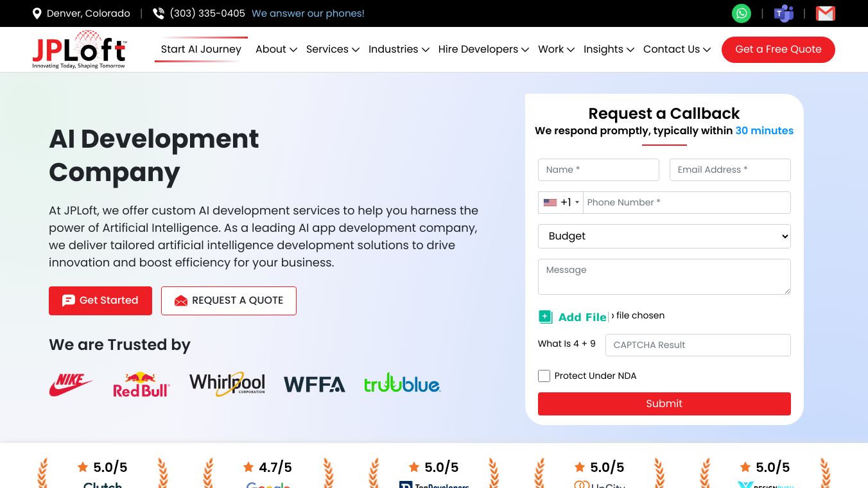Image resolution: width=868 pixels, height=488 pixels.
Task: Expand the Insights menu
Action: pyautogui.click(x=609, y=49)
